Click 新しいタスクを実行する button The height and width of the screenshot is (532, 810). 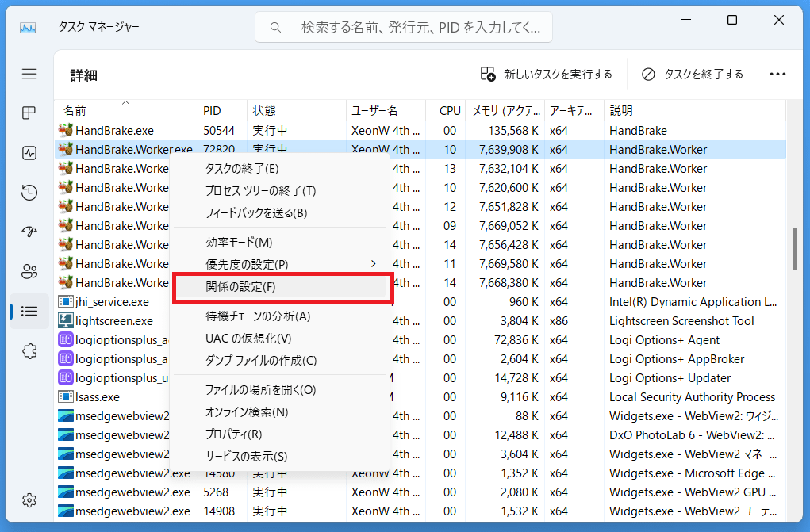tap(546, 75)
